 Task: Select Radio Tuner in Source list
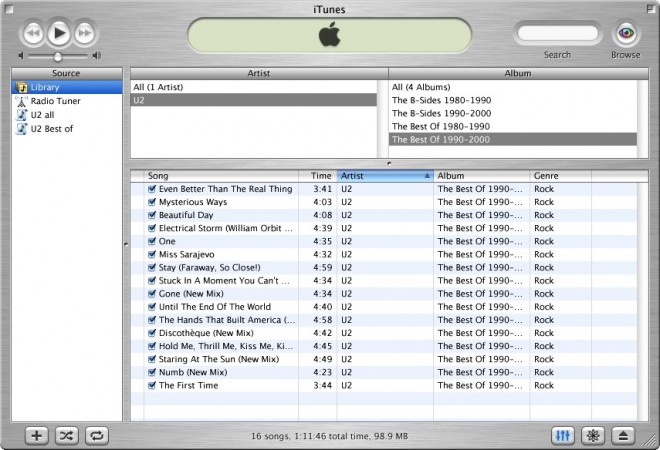56,101
